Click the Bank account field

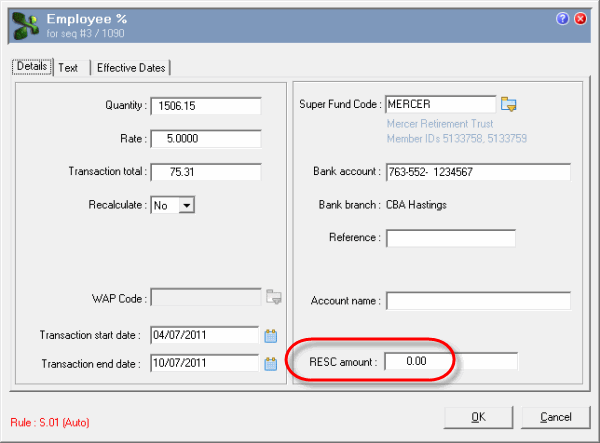[x=477, y=172]
